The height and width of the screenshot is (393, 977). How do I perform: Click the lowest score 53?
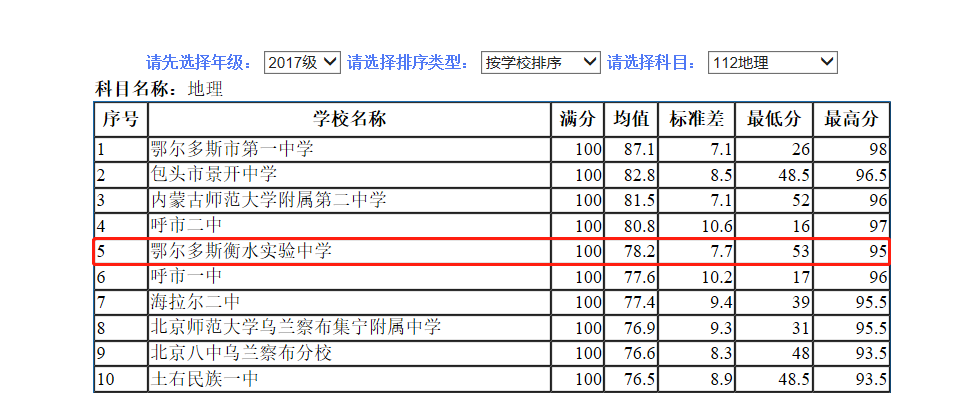(801, 252)
